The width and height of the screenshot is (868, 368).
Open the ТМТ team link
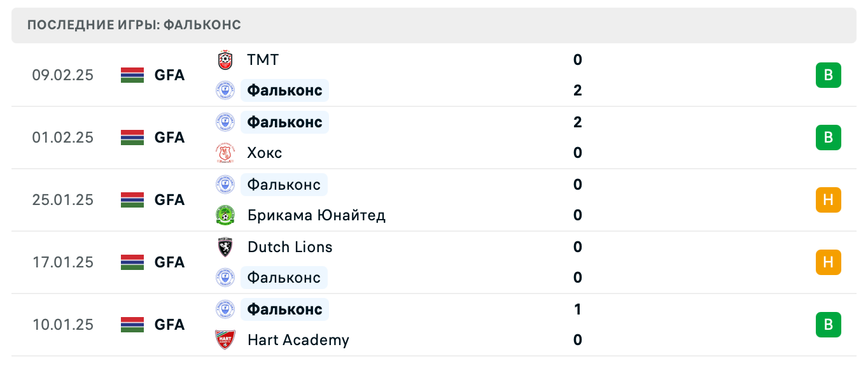coord(263,60)
